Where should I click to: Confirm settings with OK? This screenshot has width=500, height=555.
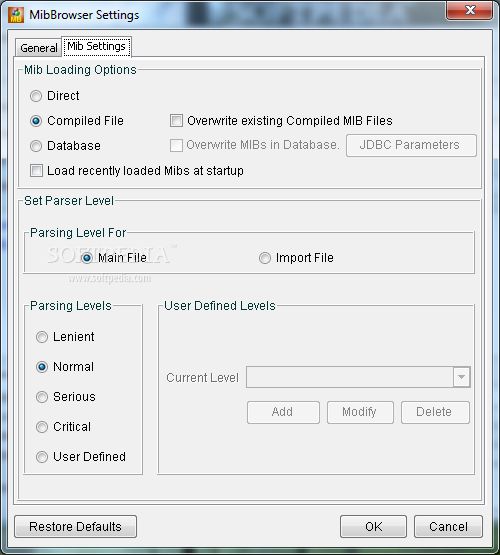pyautogui.click(x=373, y=527)
